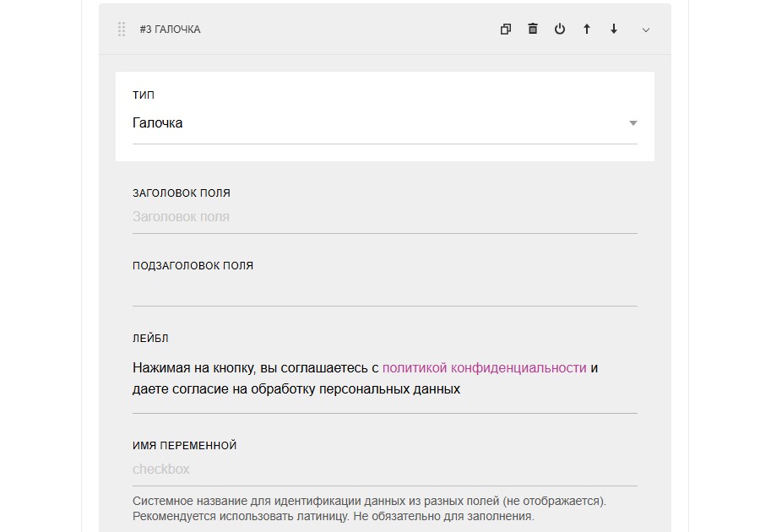Click the ПОДЗАГОЛОВОК ПОЛЯ caption
The image size is (771, 532).
pyautogui.click(x=193, y=265)
